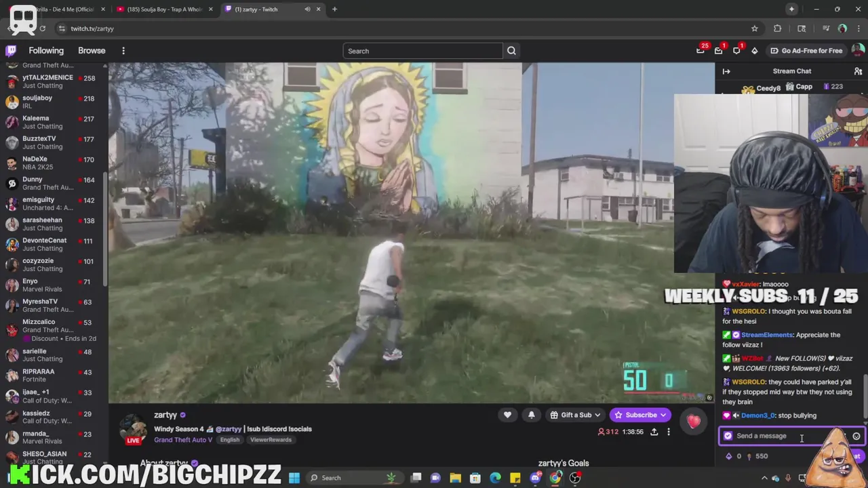Click the address bar URL
The width and height of the screenshot is (868, 488).
pyautogui.click(x=92, y=28)
